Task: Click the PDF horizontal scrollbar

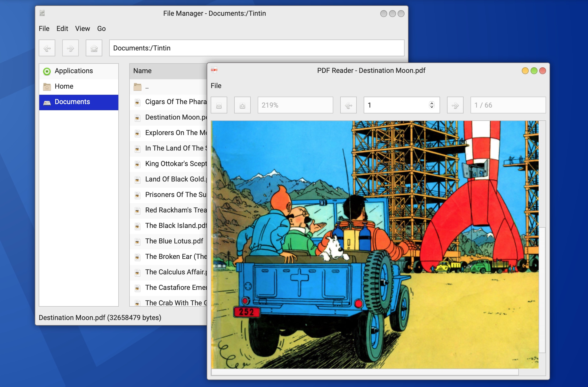Action: [364, 372]
